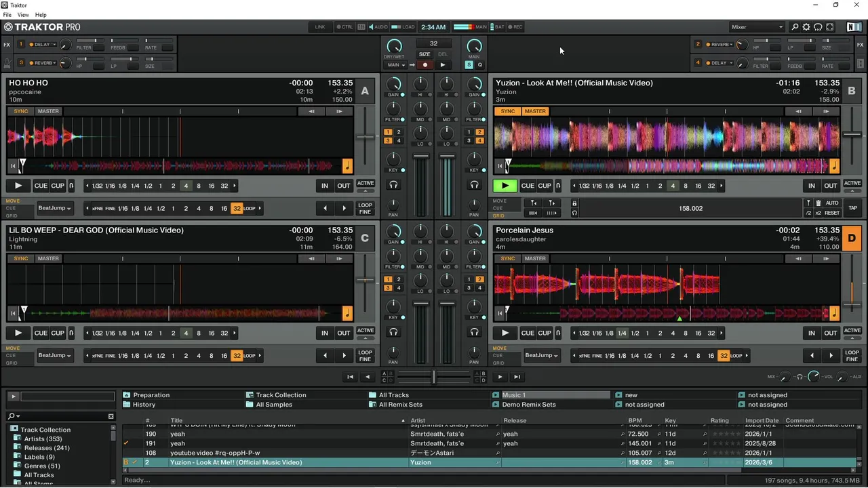Switch to fullscreen using header icon

point(829,27)
